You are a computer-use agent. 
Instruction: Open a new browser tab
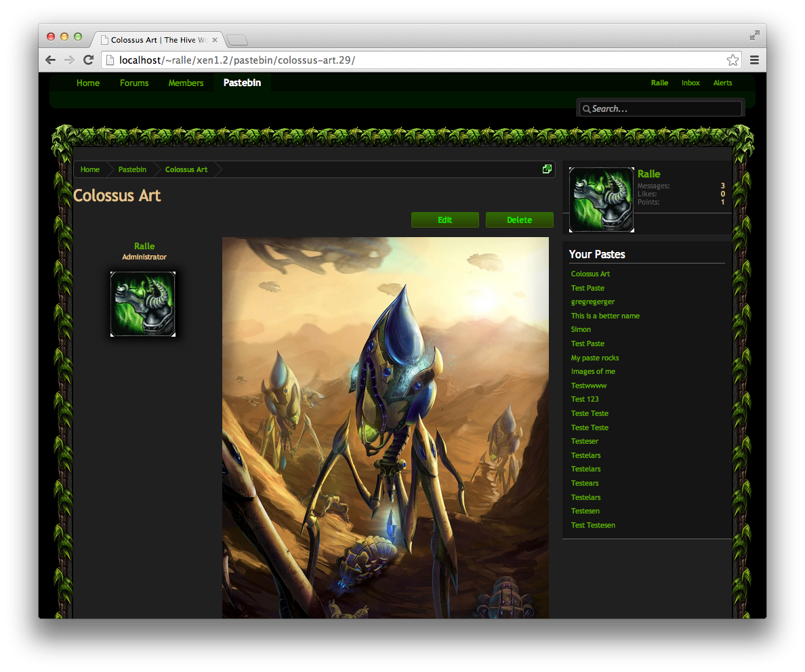click(x=236, y=40)
